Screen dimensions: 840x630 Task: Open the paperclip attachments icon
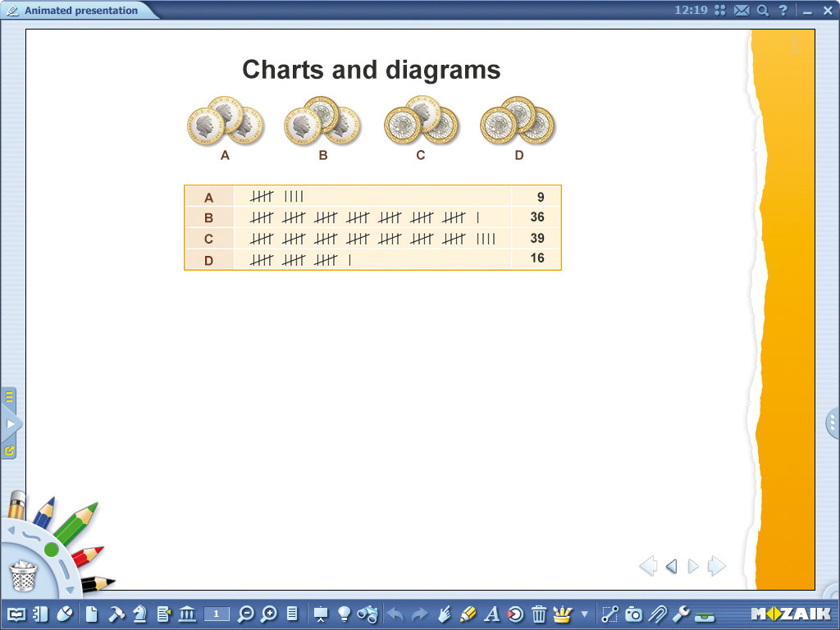pos(657,614)
